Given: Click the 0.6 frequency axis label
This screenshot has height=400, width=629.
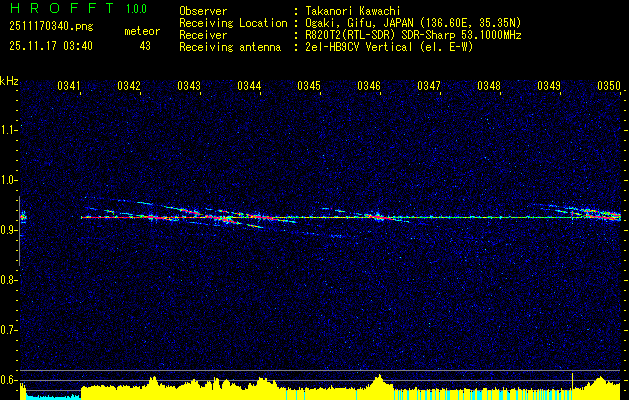Looking at the screenshot, I should click(9, 379).
